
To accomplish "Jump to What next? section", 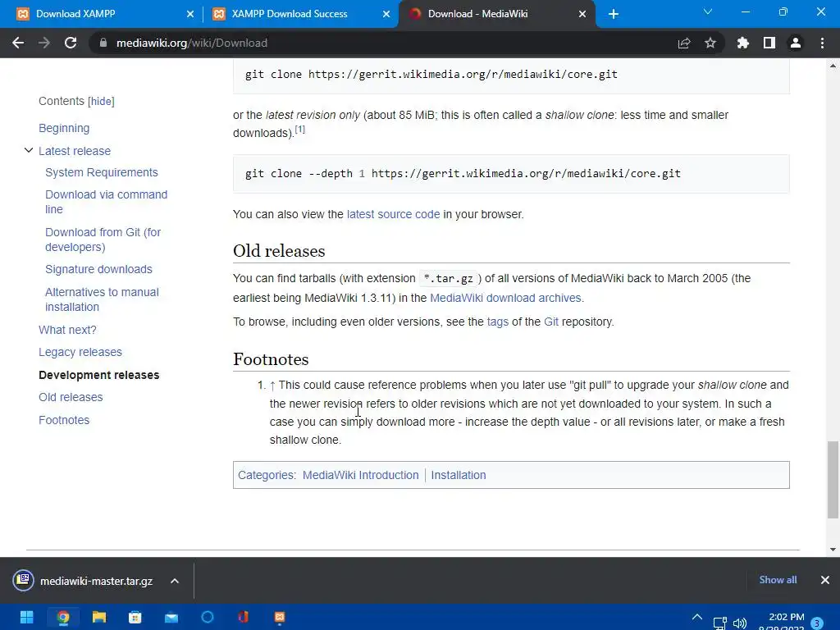I will tap(67, 330).
